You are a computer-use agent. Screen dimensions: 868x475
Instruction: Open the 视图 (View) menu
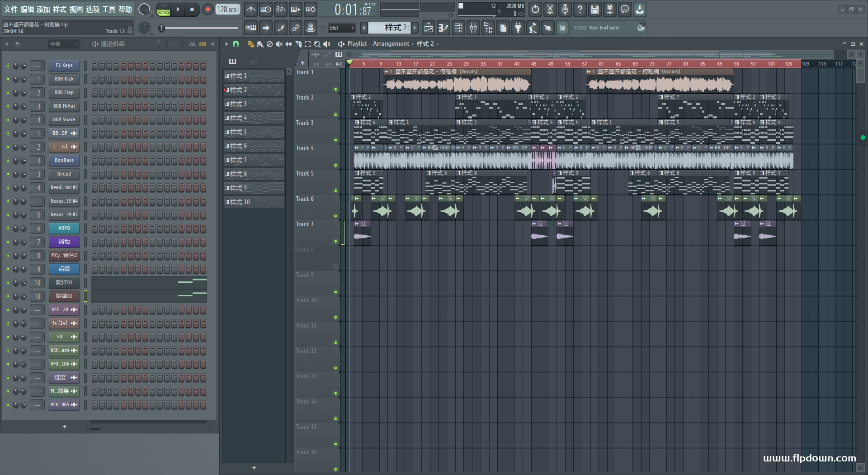click(76, 9)
